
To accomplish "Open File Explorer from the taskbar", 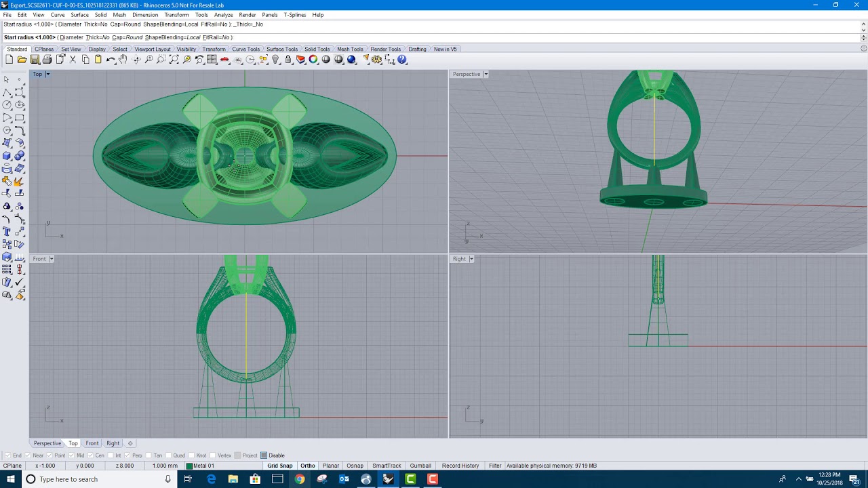I will click(233, 479).
